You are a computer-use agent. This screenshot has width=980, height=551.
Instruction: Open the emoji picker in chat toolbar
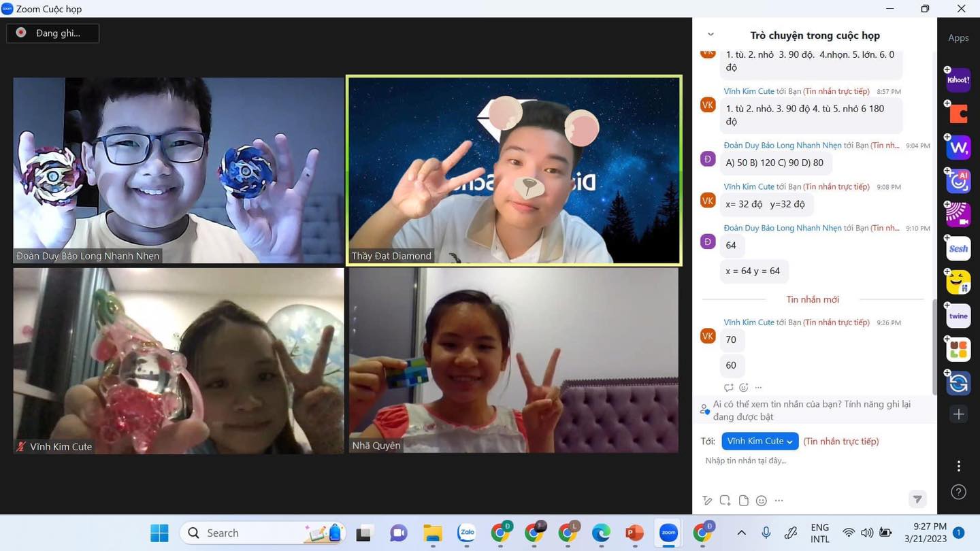tap(762, 501)
